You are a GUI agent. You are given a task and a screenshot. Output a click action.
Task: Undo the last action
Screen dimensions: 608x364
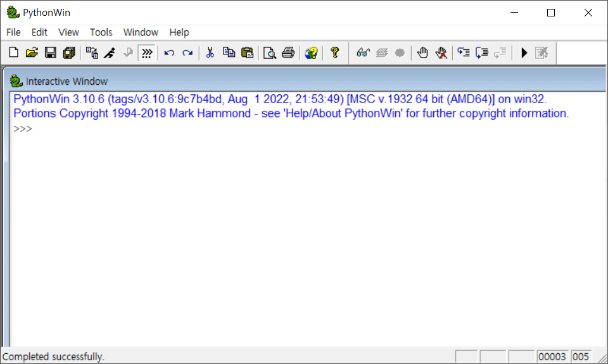(x=169, y=53)
